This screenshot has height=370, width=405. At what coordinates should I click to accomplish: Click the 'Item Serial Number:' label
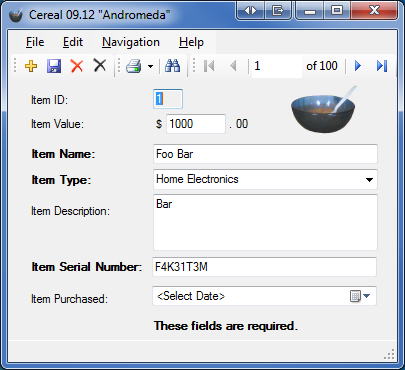click(87, 267)
